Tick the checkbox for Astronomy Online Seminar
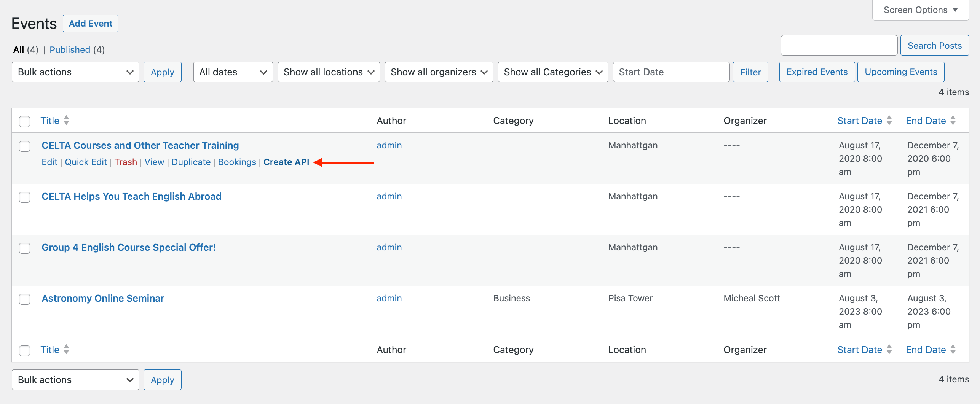Screen dimensions: 980x404 (x=25, y=299)
